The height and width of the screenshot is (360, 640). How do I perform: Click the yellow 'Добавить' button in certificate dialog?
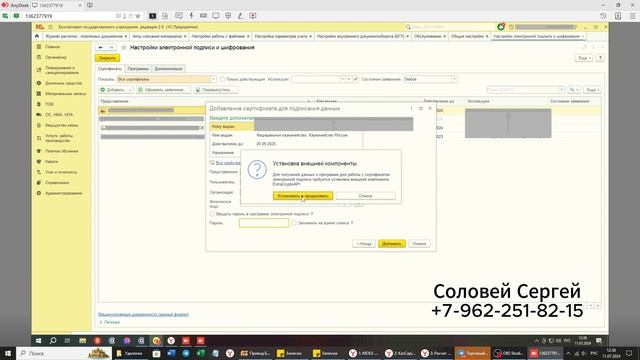(x=391, y=244)
